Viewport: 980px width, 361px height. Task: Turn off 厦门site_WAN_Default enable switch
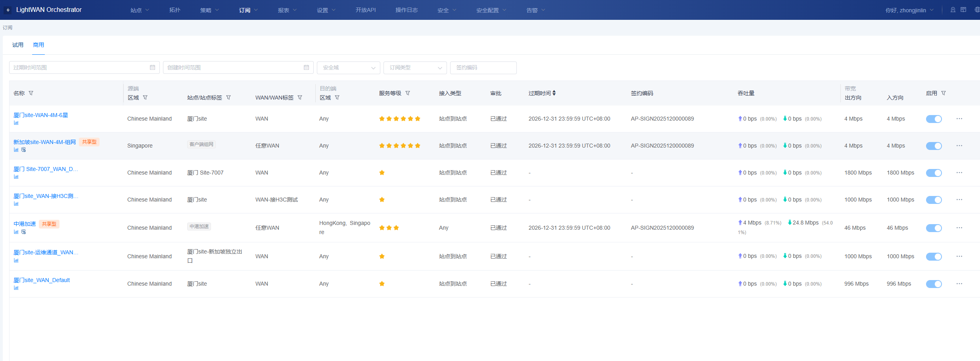pos(934,284)
